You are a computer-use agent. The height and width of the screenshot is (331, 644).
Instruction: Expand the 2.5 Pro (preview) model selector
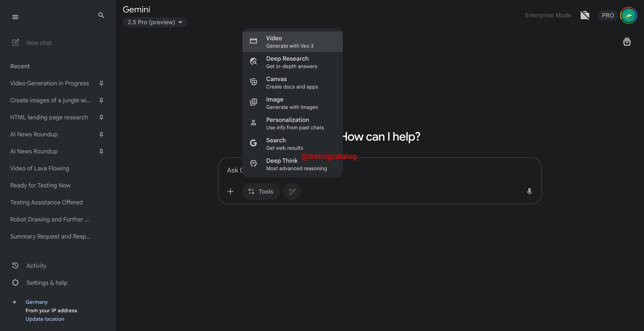[155, 22]
